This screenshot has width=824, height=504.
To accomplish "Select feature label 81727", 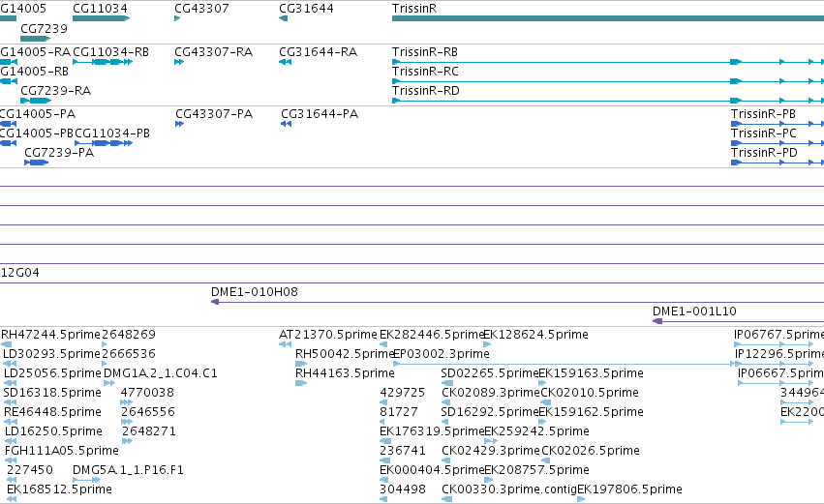I will point(399,412).
